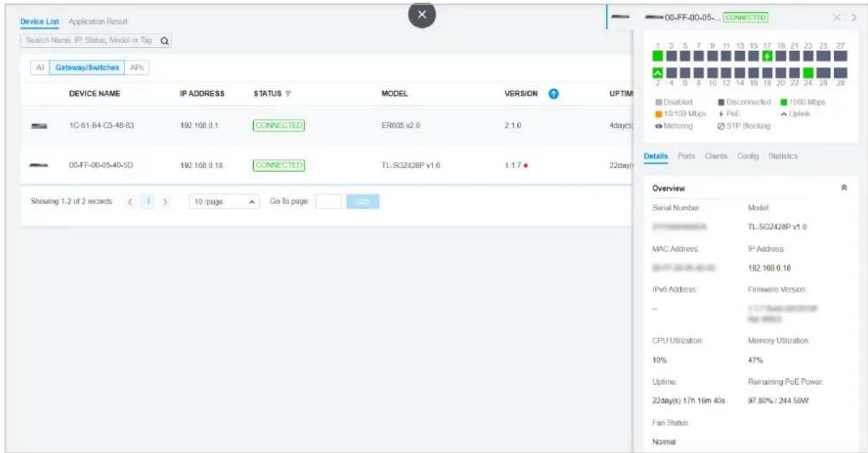
Task: Click device name 00-FF-00-05-40-5D in list
Action: tap(102, 166)
